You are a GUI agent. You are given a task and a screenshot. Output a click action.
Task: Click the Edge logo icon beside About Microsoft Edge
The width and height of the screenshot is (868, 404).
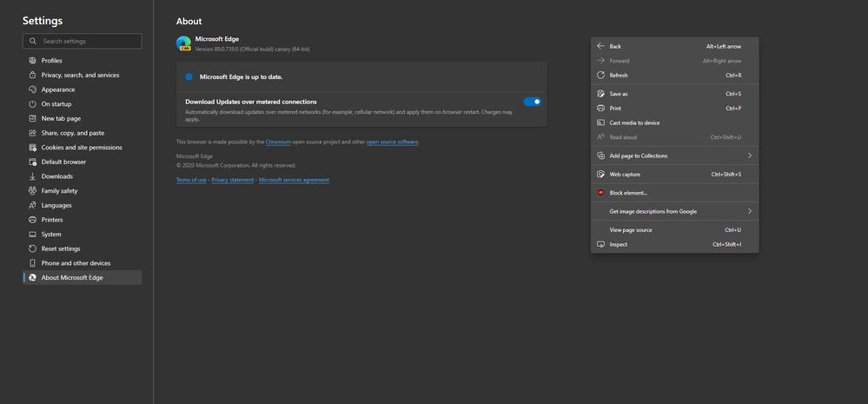point(32,277)
